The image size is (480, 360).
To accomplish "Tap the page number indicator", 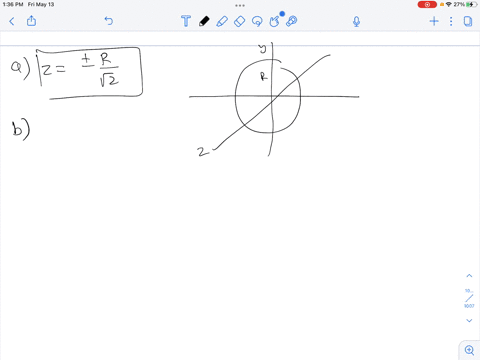I will [x=469, y=298].
